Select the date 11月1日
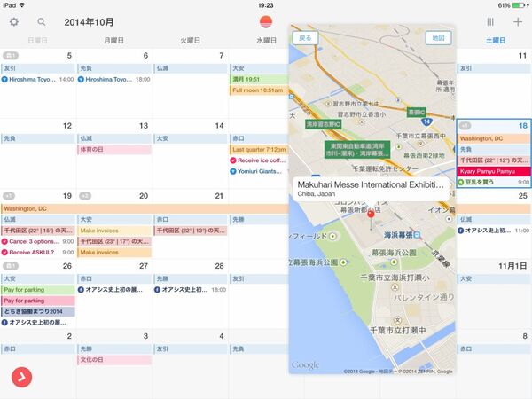 click(512, 266)
